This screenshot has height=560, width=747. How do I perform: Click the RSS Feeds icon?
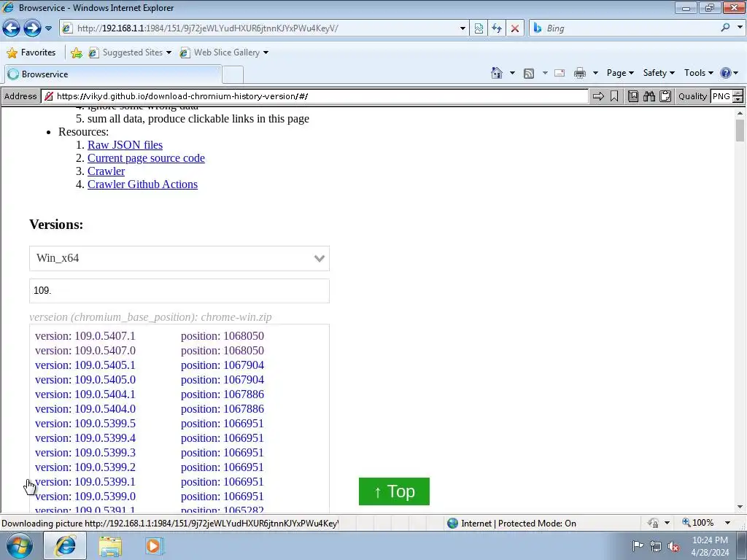528,73
